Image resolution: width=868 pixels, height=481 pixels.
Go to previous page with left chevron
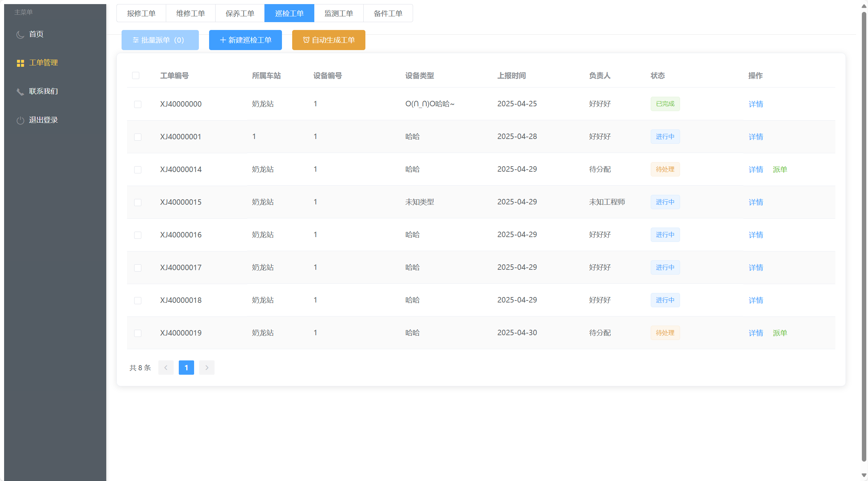coord(166,368)
